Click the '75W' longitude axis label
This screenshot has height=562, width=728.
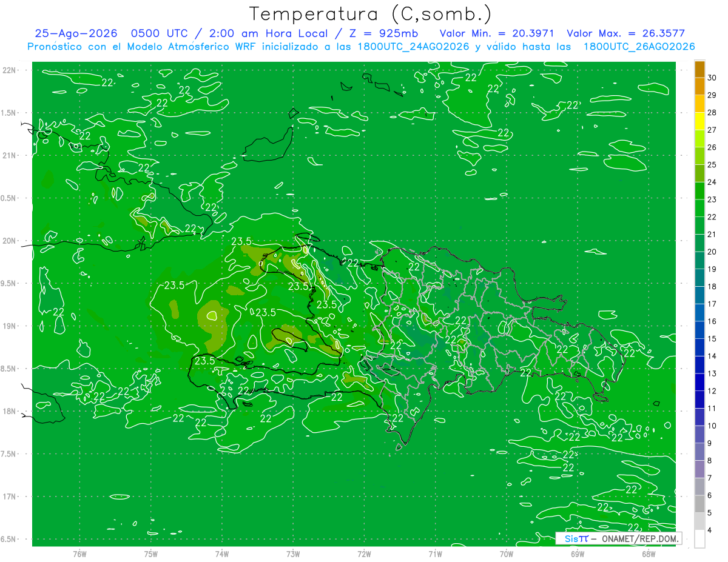pyautogui.click(x=150, y=554)
